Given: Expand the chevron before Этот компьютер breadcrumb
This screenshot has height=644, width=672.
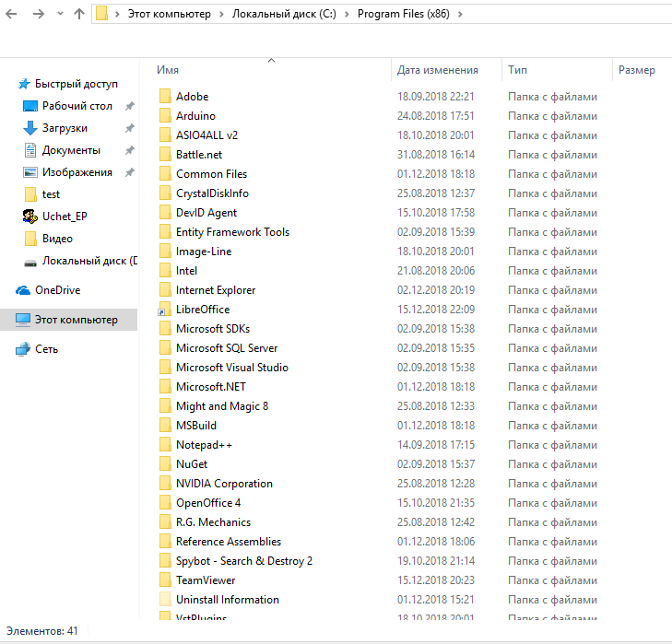Looking at the screenshot, I should [x=117, y=14].
